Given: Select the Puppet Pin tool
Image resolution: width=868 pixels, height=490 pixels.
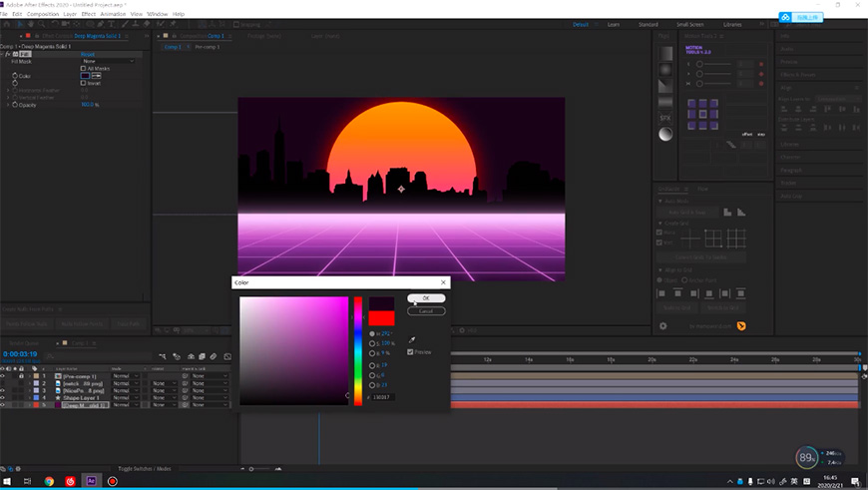Looking at the screenshot, I should (x=173, y=24).
